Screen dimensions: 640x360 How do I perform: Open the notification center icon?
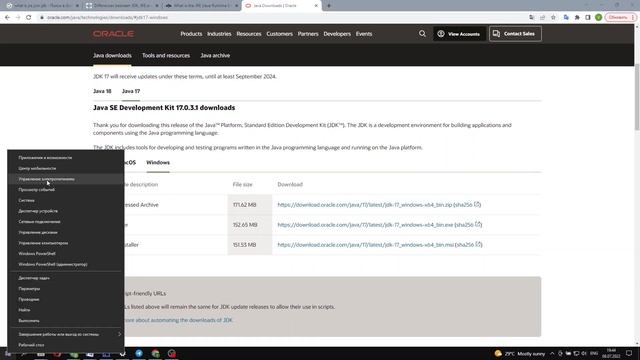point(629,353)
